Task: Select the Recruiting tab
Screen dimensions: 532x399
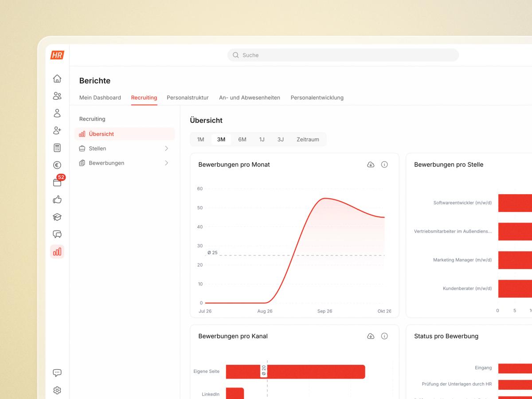Action: 144,98
